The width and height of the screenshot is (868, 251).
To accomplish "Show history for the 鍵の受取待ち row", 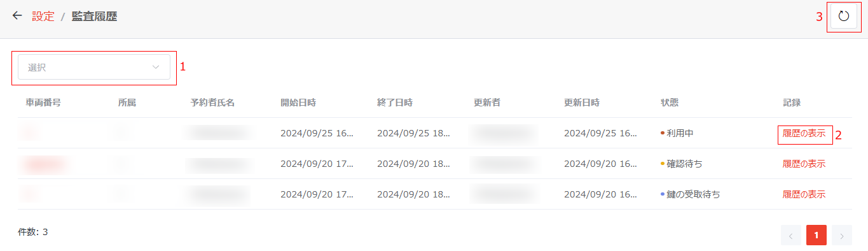I will pos(804,194).
